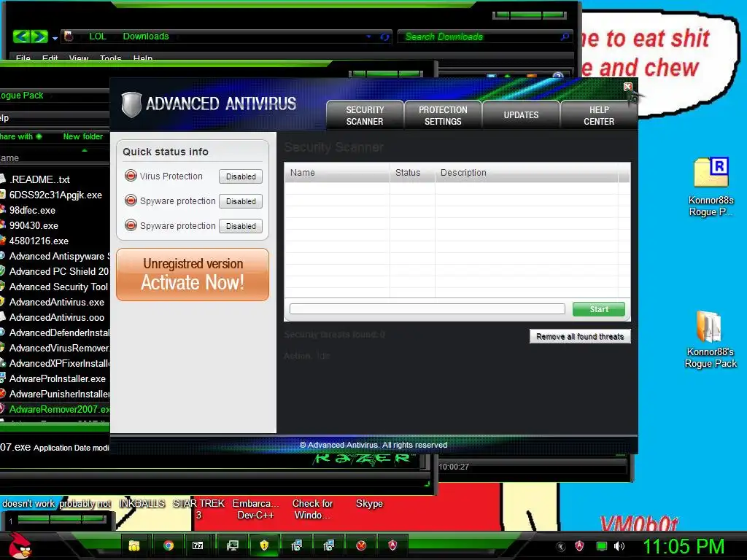
Task: Click the red status icon beside Virus Protection
Action: pos(131,176)
